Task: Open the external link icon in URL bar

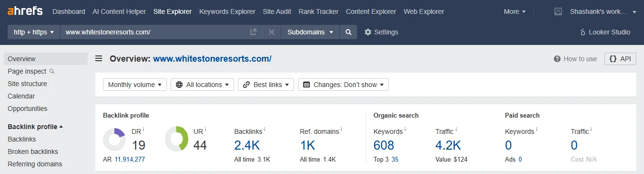Action: (254, 32)
